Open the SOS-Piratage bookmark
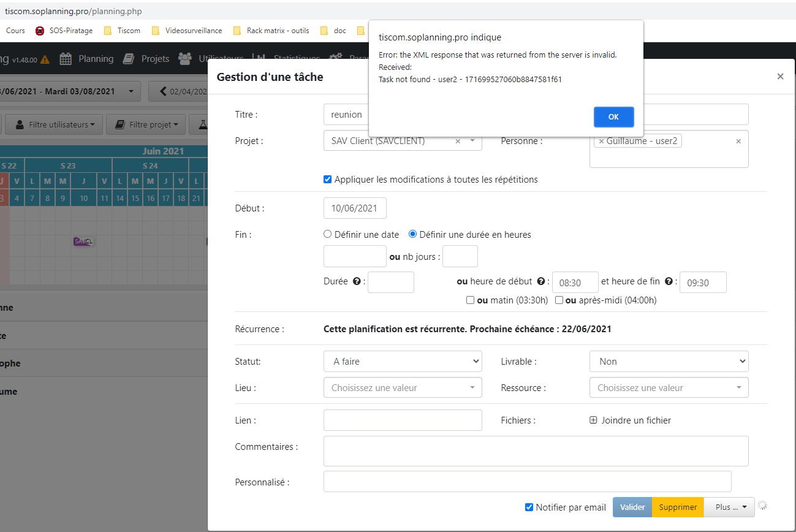Viewport: 796px width, 532px height. pyautogui.click(x=64, y=31)
